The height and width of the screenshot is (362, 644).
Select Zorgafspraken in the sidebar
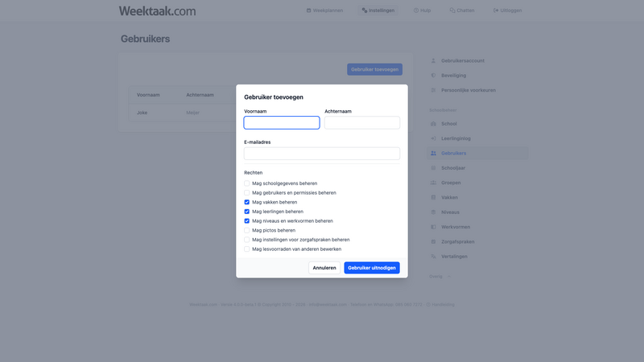(457, 241)
